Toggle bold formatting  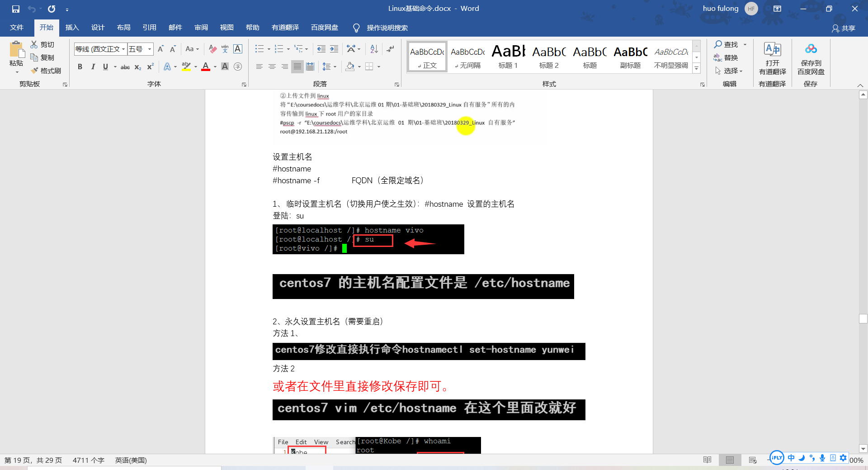click(x=80, y=66)
